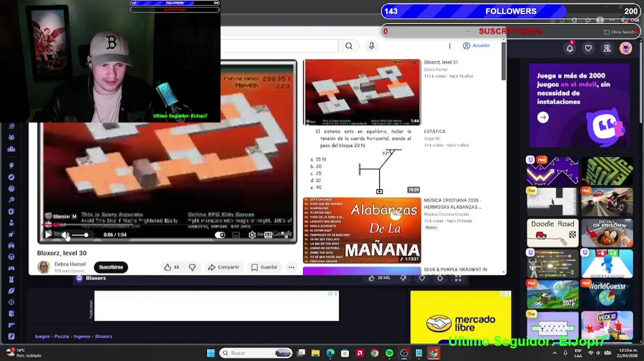The height and width of the screenshot is (361, 644).
Task: Open the video player settings gear
Action: pyautogui.click(x=252, y=235)
